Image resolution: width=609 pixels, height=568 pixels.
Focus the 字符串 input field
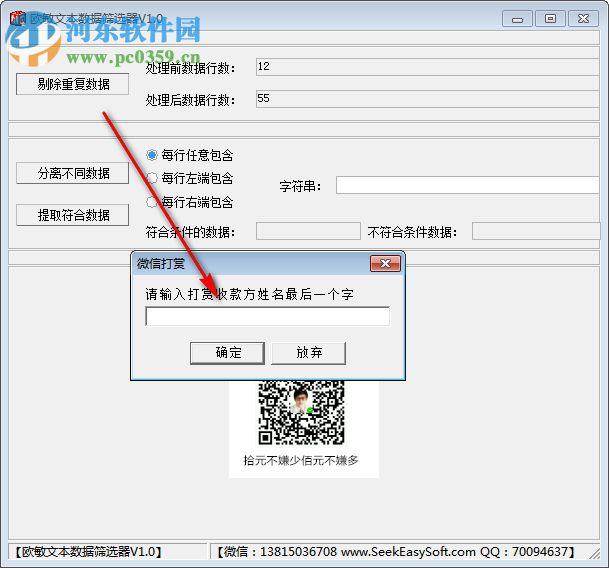[468, 185]
